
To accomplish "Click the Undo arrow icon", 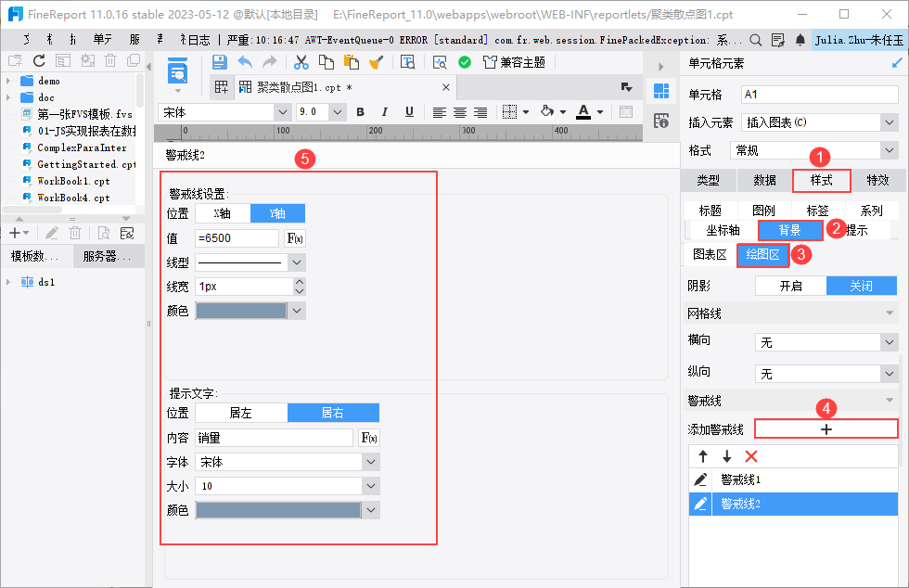I will pos(245,62).
